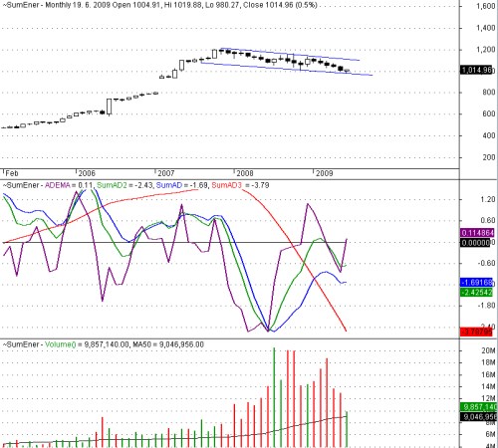Click the Feb label on the time axis
The height and width of the screenshot is (448, 498).
click(12, 173)
